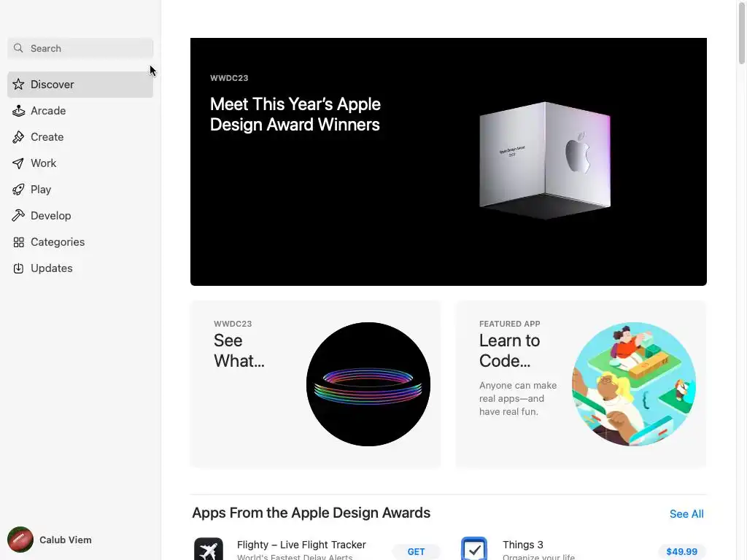Click the Develop hammer icon
747x560 pixels.
click(x=18, y=216)
